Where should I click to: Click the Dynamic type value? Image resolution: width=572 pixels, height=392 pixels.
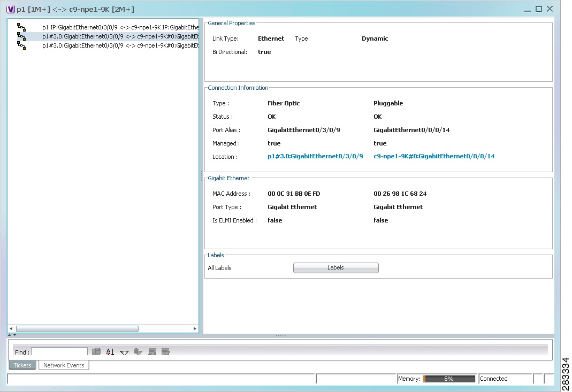(375, 39)
